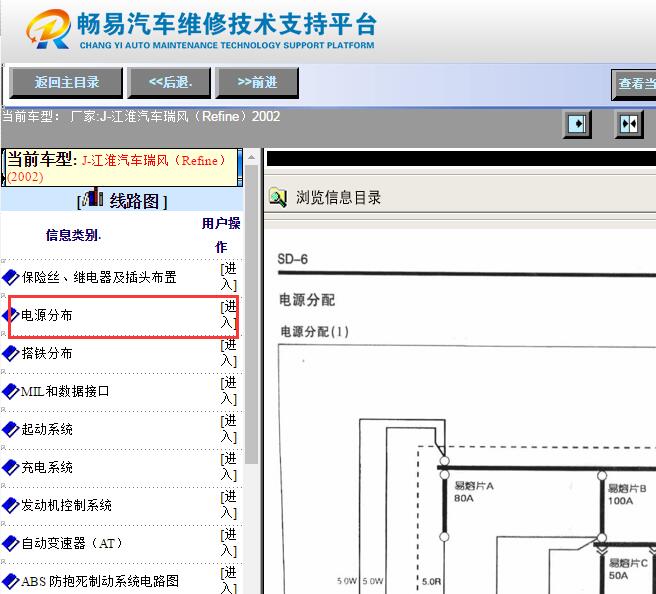
Task: Select the 电源分布 list entry
Action: 46,315
